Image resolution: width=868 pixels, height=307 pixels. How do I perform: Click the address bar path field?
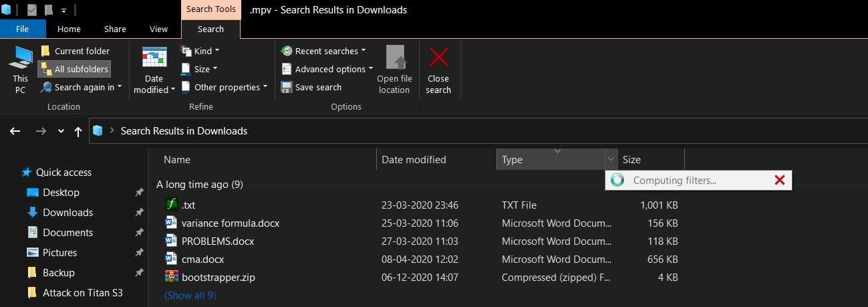(x=478, y=131)
